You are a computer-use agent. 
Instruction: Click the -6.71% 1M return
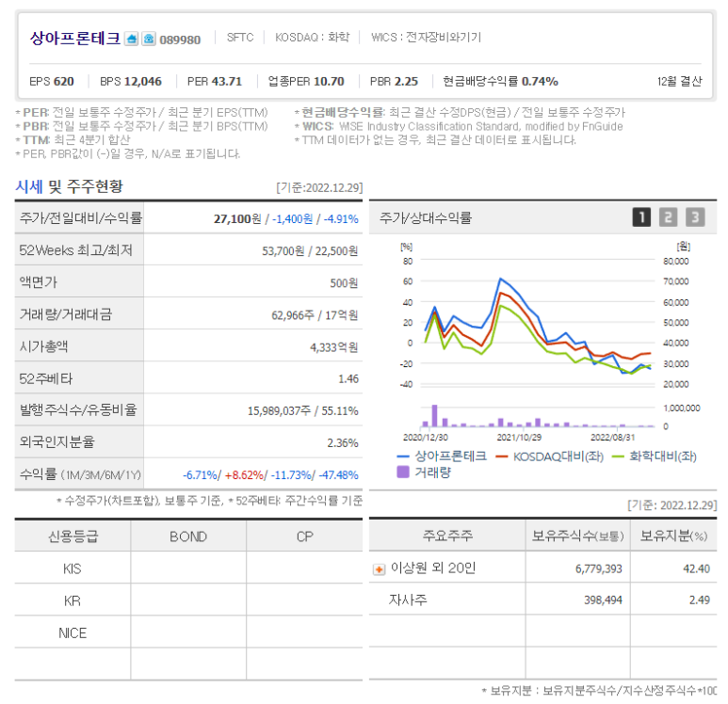(200, 475)
